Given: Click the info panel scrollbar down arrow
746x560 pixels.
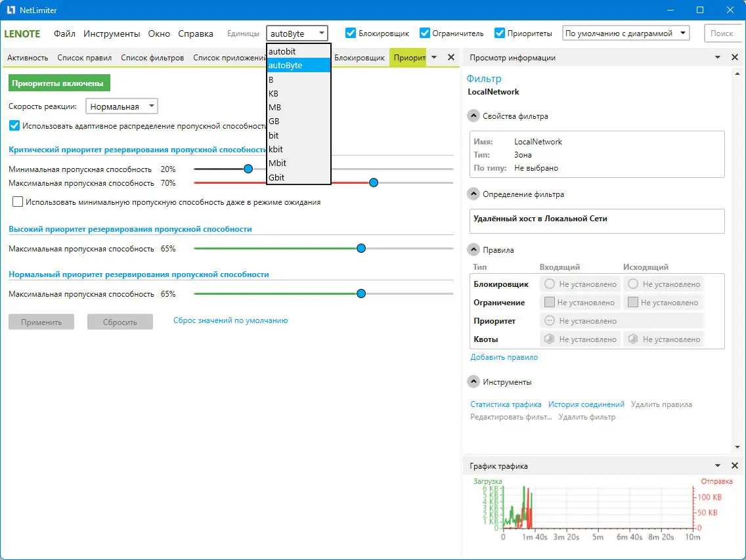Looking at the screenshot, I should point(737,447).
